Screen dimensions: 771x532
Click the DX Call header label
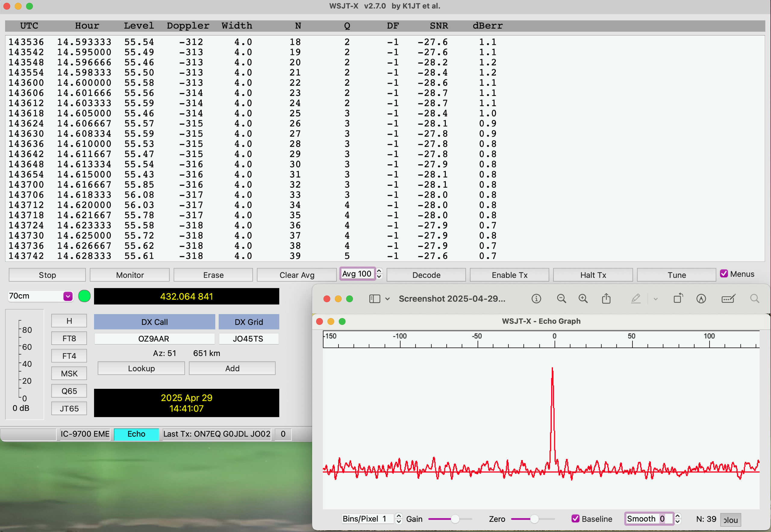coord(155,322)
